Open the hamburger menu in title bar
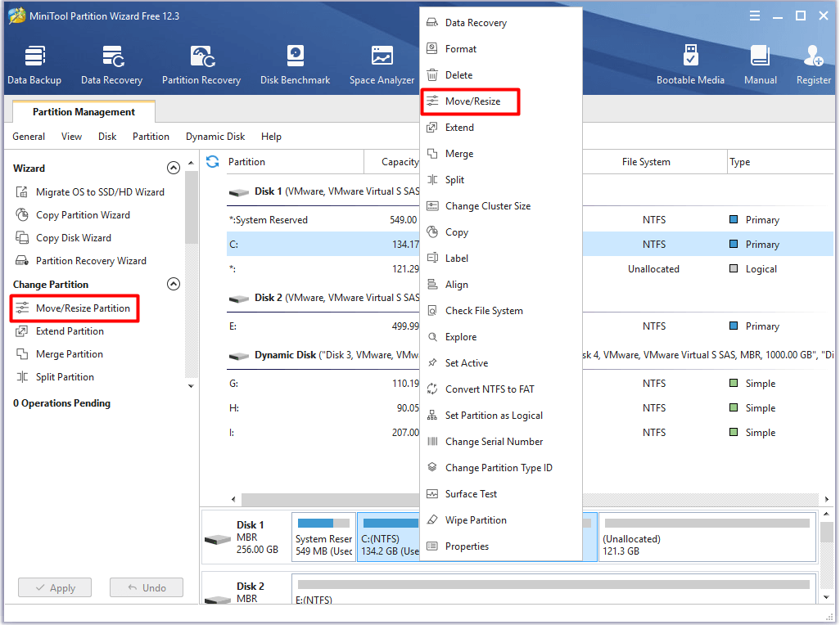Screen dimensions: 840x625 [x=755, y=16]
